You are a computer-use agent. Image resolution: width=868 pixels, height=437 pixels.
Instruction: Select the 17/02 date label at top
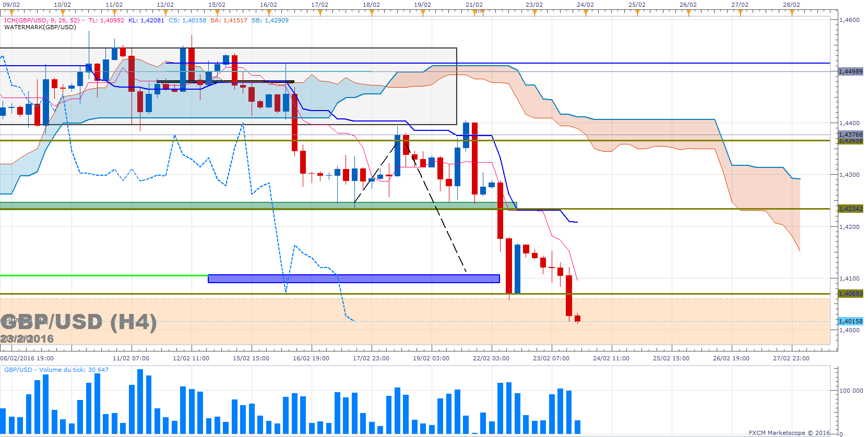pyautogui.click(x=319, y=5)
